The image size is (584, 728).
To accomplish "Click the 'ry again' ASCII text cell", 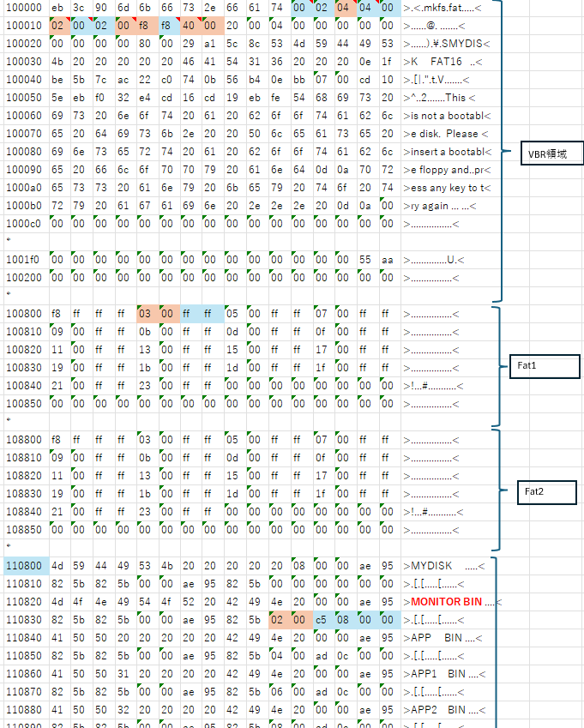I will pyautogui.click(x=446, y=206).
